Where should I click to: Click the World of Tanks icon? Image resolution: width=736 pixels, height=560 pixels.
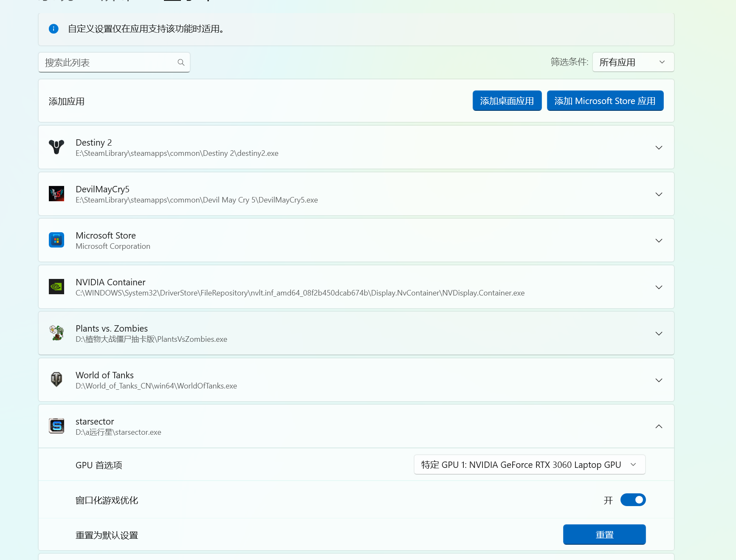[x=56, y=380]
